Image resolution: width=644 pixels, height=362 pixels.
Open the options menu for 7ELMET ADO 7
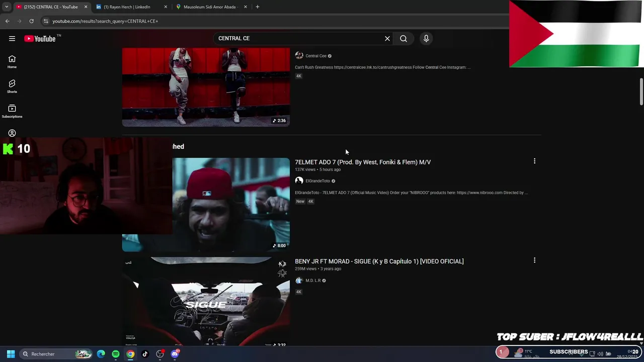tap(534, 161)
